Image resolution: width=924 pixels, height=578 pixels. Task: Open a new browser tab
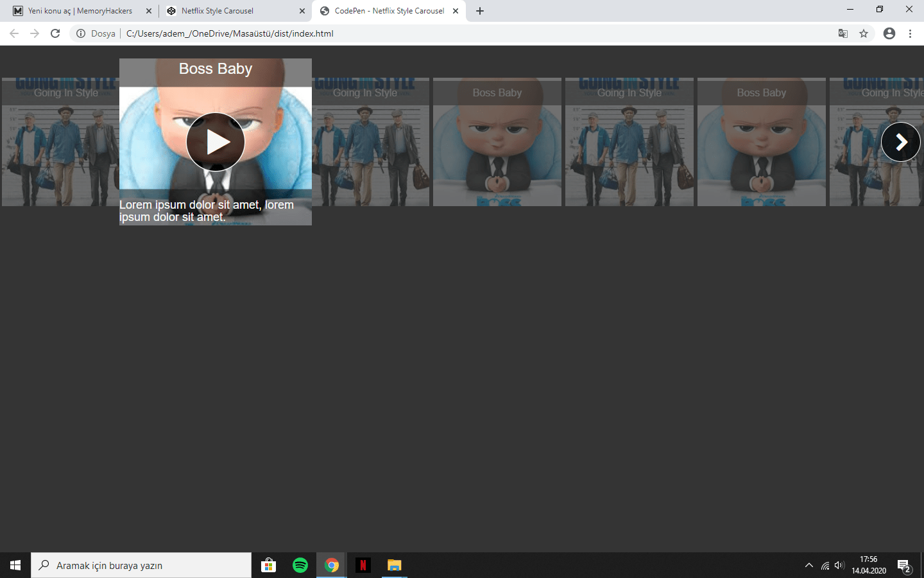point(480,11)
